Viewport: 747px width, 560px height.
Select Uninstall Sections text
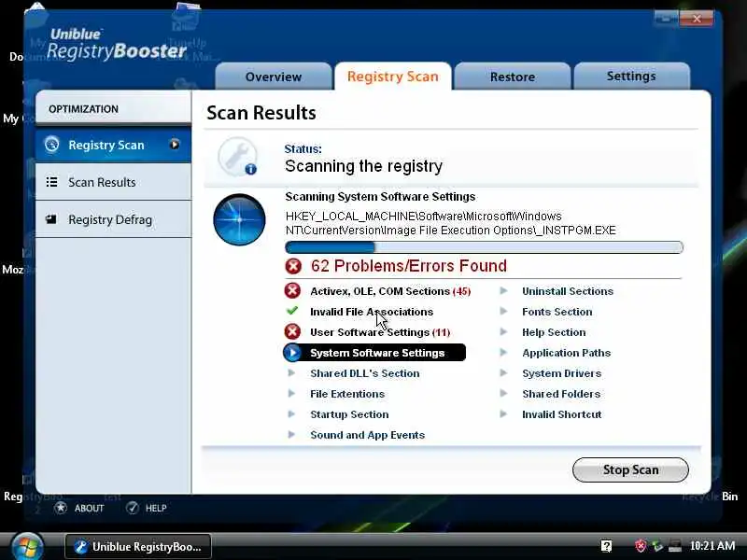click(568, 291)
